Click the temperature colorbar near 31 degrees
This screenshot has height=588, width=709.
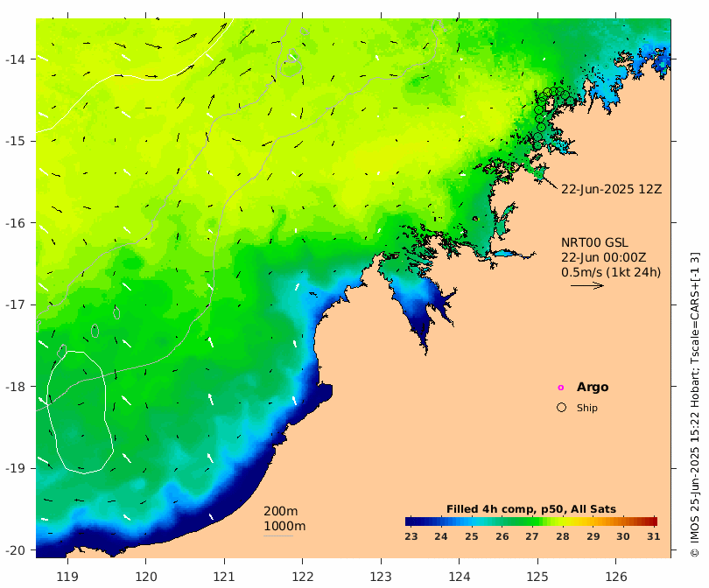(x=653, y=521)
